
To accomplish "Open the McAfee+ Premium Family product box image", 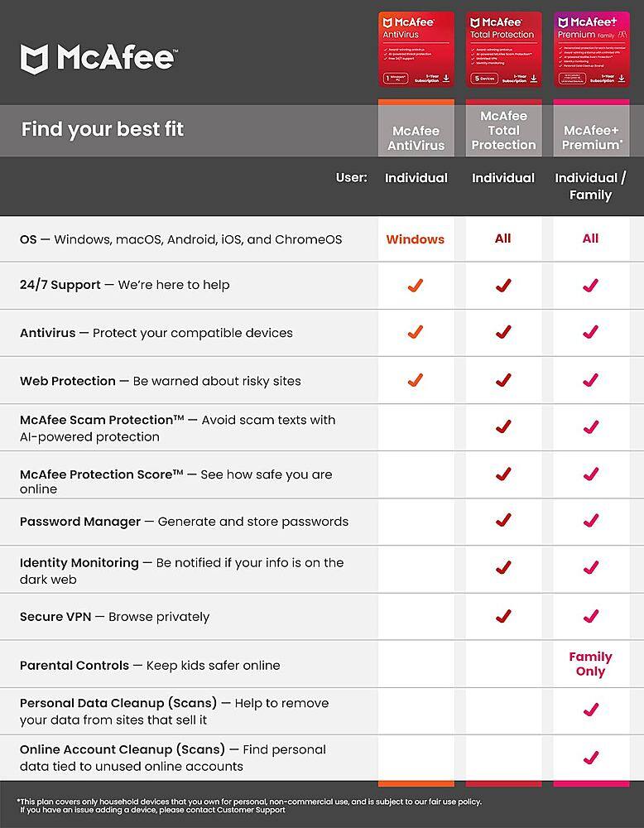I will click(590, 50).
